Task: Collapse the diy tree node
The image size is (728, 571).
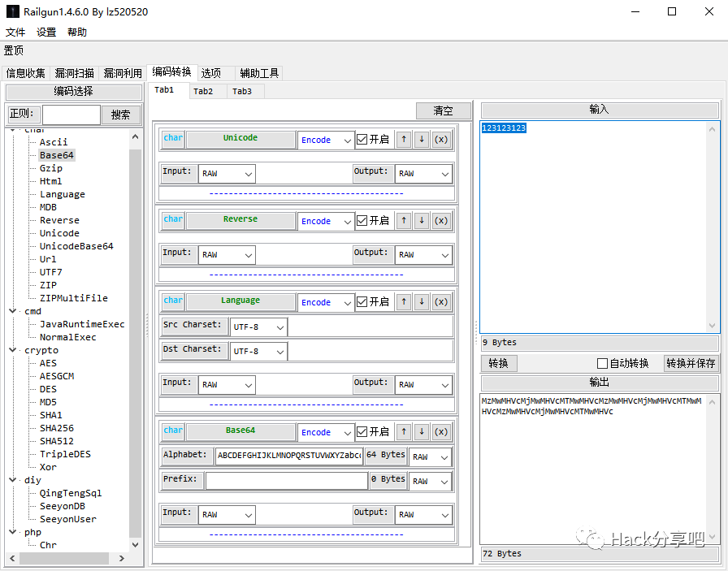Action: coord(12,480)
